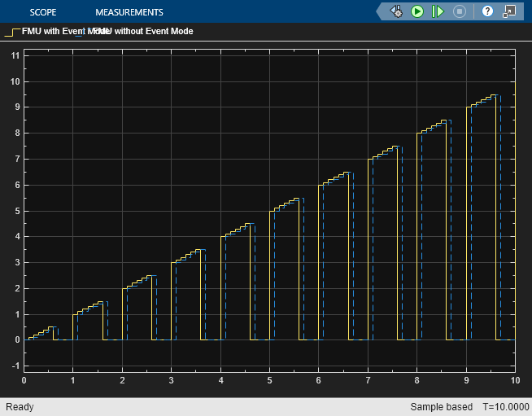Open the stepping options gear icon
This screenshot has height=416, width=532.
click(396, 11)
